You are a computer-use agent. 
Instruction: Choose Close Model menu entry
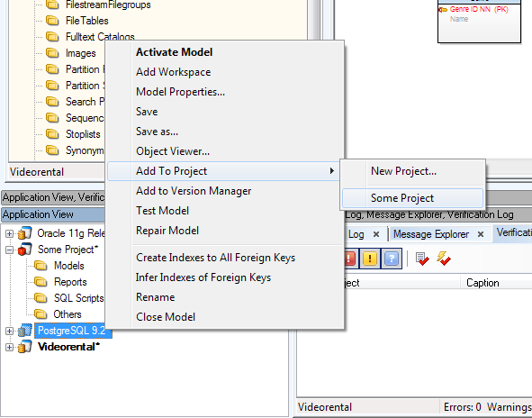point(225,317)
